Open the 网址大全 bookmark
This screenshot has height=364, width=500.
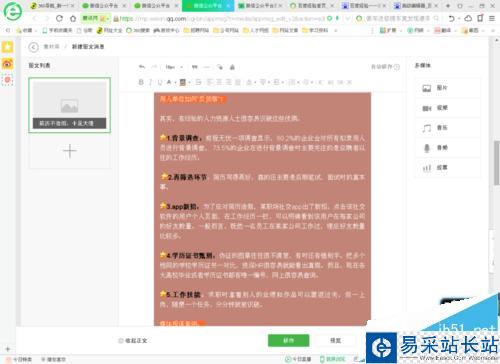pyautogui.click(x=110, y=30)
